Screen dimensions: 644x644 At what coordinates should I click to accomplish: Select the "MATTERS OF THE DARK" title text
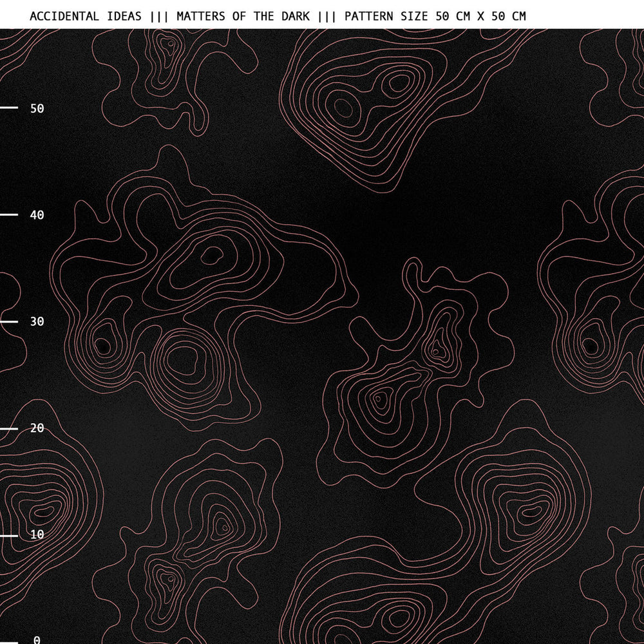243,16
